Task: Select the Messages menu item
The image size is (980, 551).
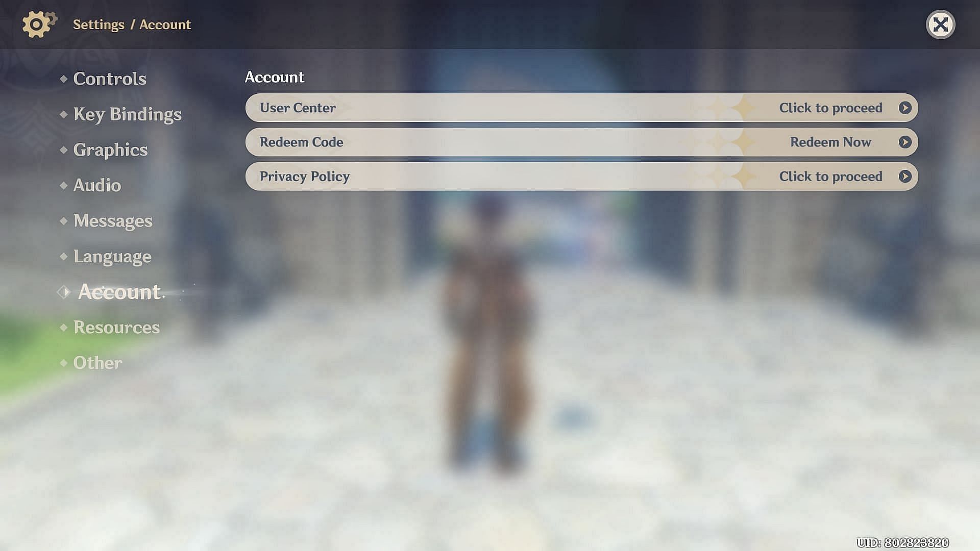Action: coord(112,220)
